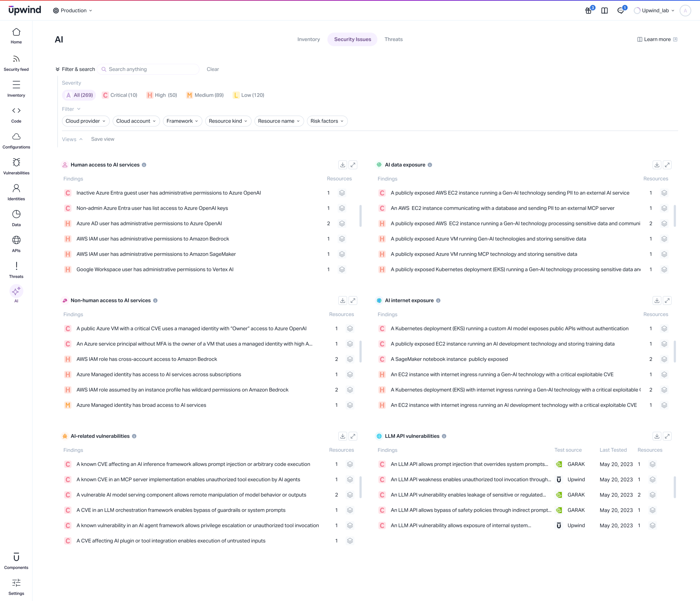Download AI data exposure findings
This screenshot has height=601, width=700.
pyautogui.click(x=657, y=165)
